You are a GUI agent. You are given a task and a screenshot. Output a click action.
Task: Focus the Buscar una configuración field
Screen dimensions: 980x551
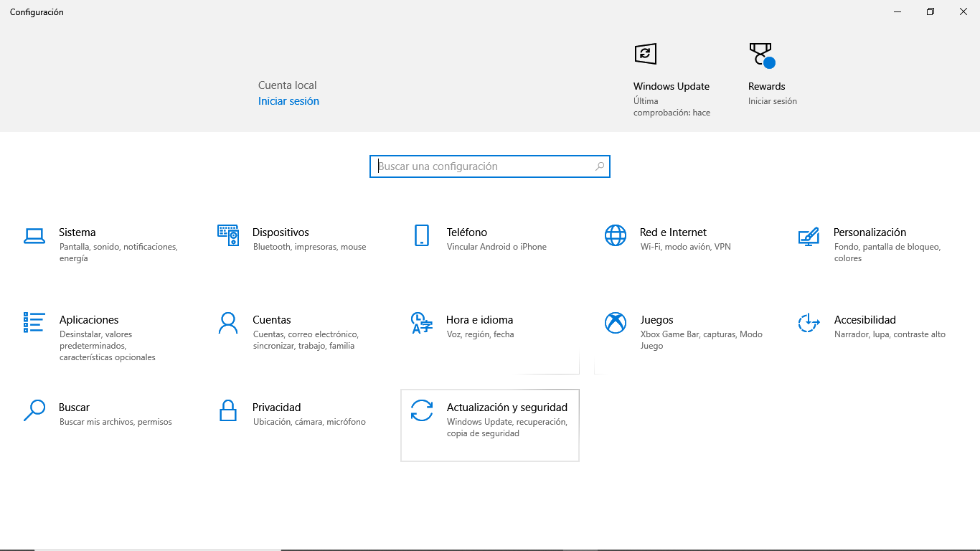[490, 166]
